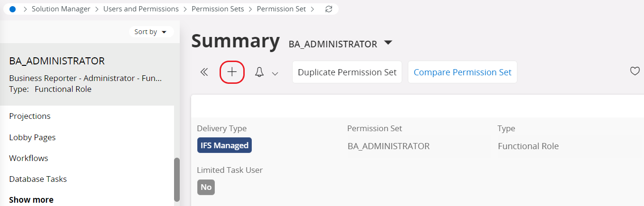Navigate to Permission Sets breadcrumb
Viewport: 644px width, 206px height.
click(218, 9)
